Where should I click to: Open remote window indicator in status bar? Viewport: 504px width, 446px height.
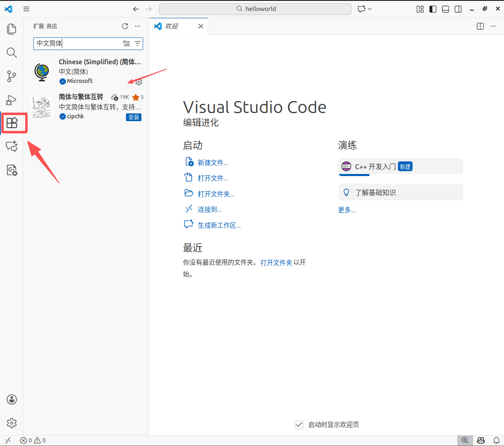click(x=8, y=440)
